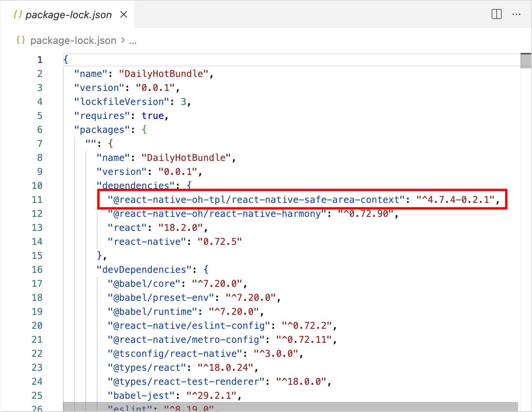Click the "@tsconfig/react-native" key
Screen dimensions: 532x412
tap(175, 354)
